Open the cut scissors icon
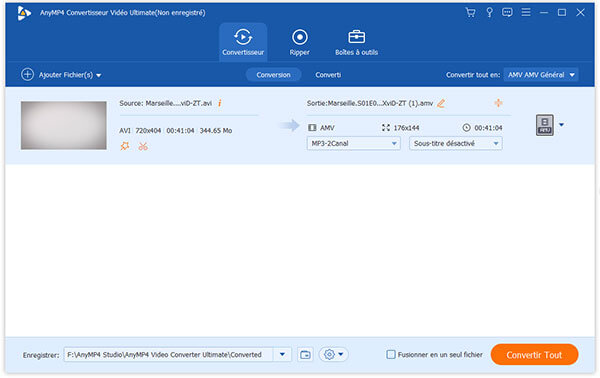This screenshot has height=378, width=600. (143, 146)
